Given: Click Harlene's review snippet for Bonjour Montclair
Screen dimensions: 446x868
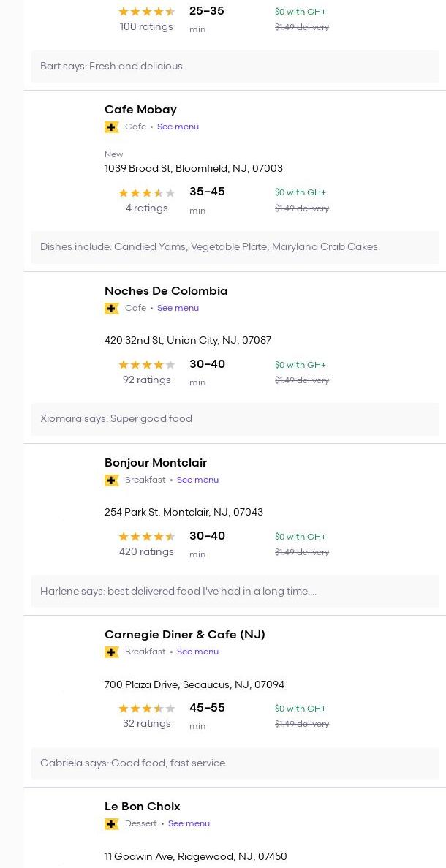Looking at the screenshot, I should click(178, 592).
